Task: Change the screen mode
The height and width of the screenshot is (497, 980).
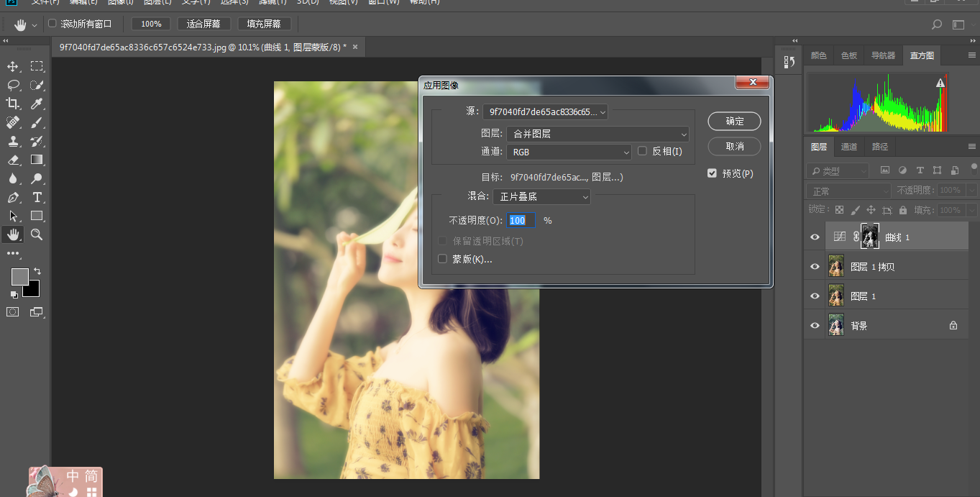Action: tap(37, 312)
